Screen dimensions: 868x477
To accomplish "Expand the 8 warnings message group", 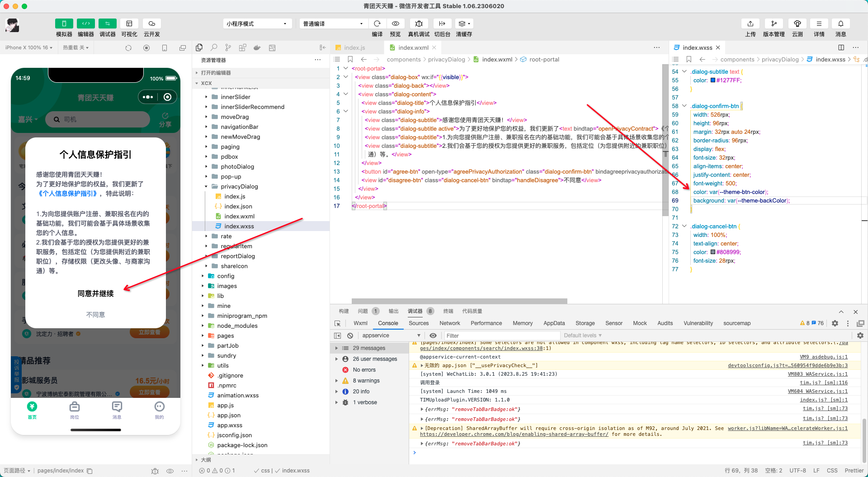I will 336,381.
